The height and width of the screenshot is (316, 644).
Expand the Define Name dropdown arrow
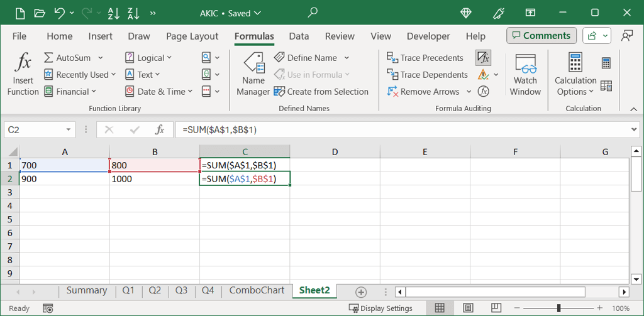347,58
